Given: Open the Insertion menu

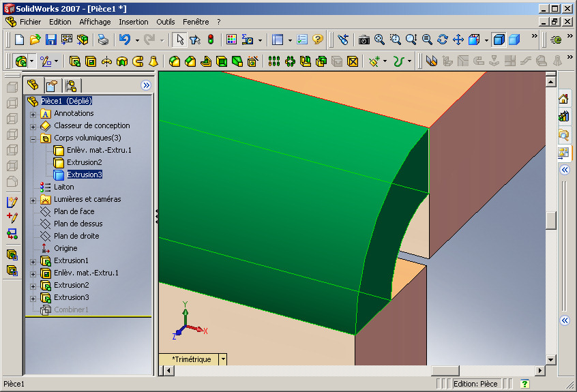Looking at the screenshot, I should [134, 22].
